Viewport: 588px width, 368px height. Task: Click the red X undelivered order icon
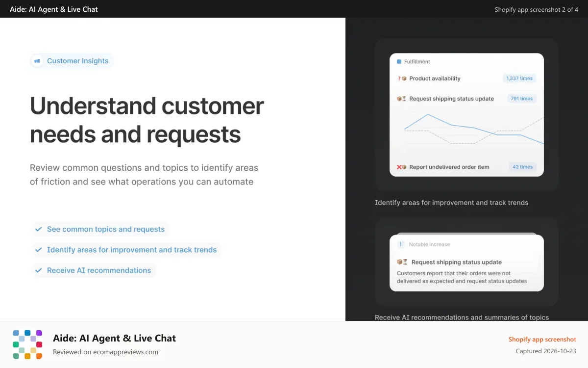(x=399, y=167)
